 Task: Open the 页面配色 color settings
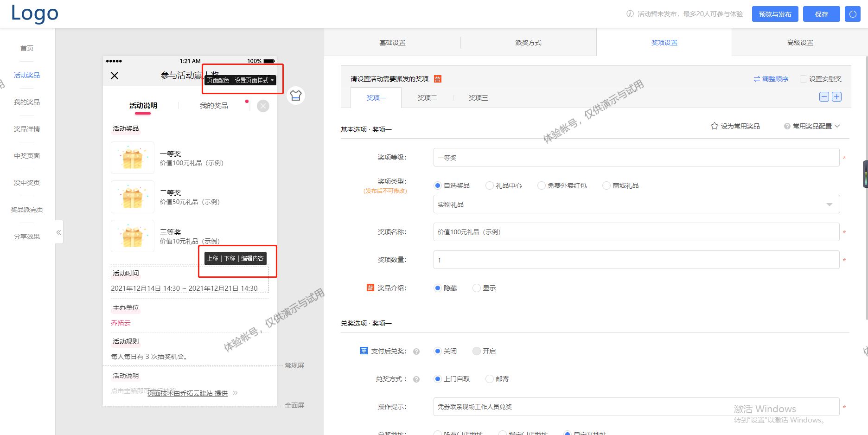(218, 80)
